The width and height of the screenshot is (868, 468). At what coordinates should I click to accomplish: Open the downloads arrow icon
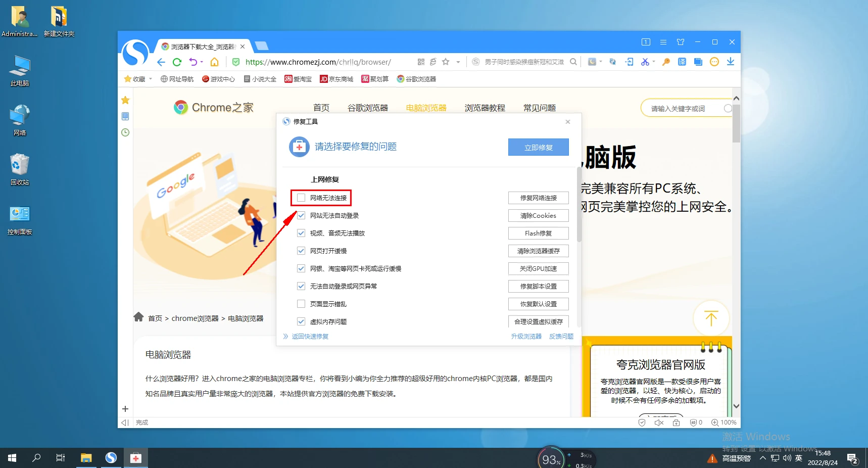[731, 62]
